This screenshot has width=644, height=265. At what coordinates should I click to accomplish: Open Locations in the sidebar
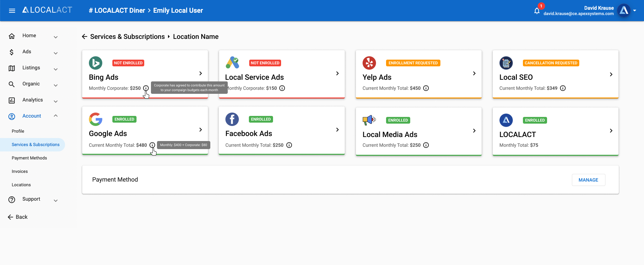click(21, 185)
